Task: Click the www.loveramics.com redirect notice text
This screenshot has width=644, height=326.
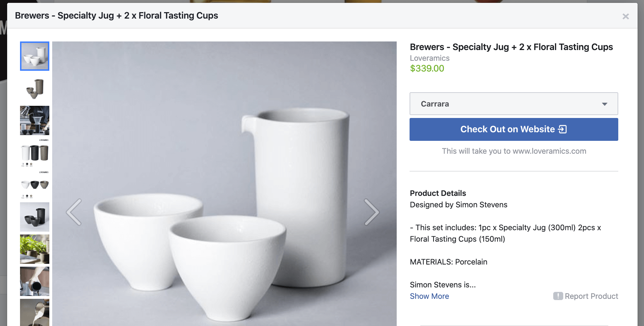Action: coord(514,151)
